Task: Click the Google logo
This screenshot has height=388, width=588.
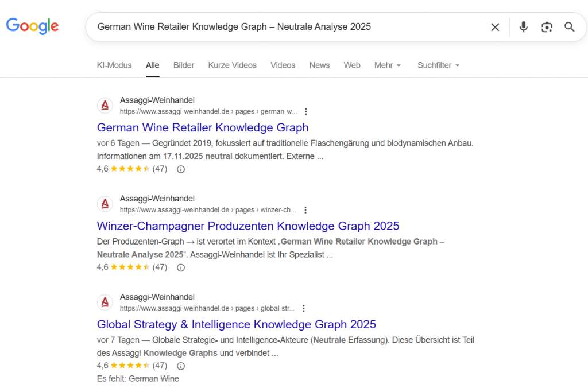Action: click(33, 26)
